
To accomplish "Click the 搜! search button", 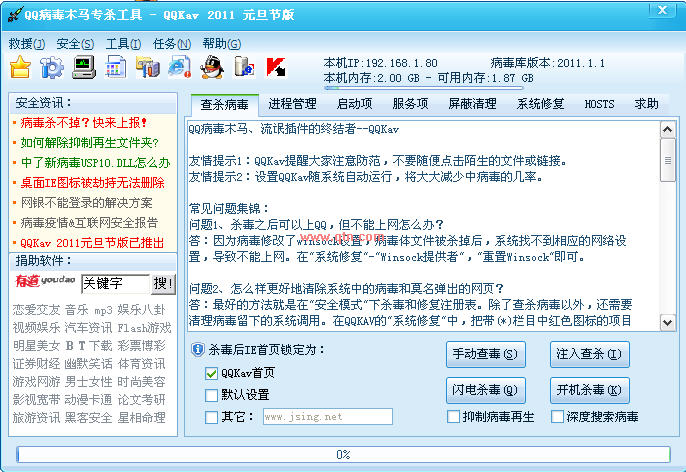I will (163, 283).
